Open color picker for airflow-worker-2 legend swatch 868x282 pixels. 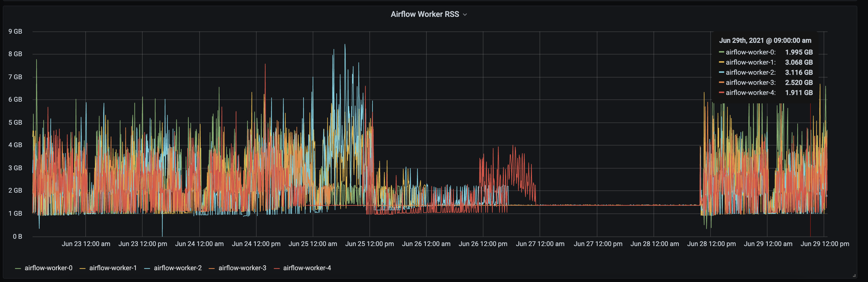147,269
